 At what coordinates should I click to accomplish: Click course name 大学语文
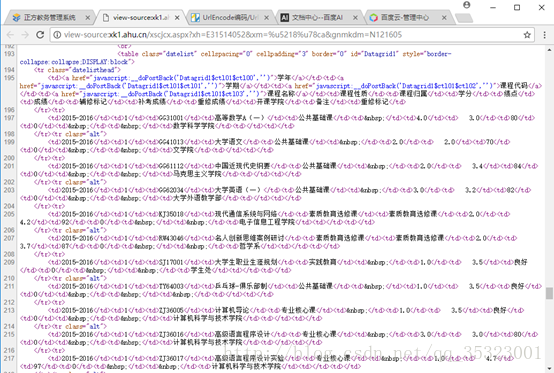point(229,142)
